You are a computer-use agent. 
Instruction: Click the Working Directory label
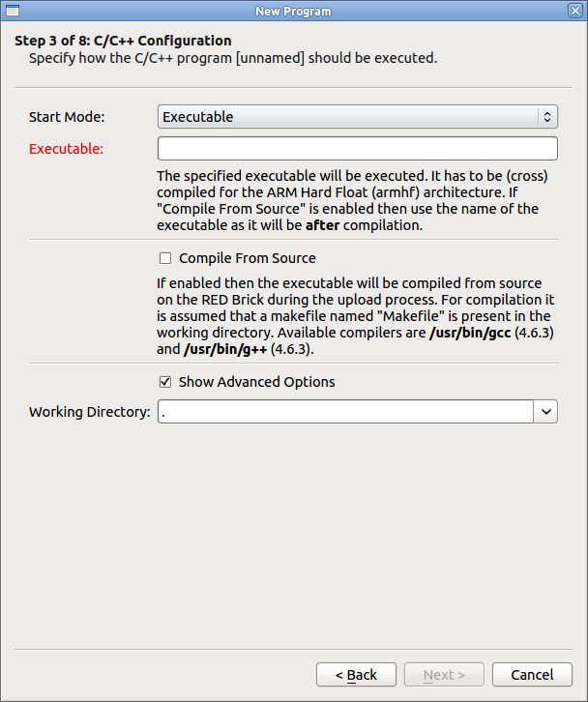coord(89,412)
